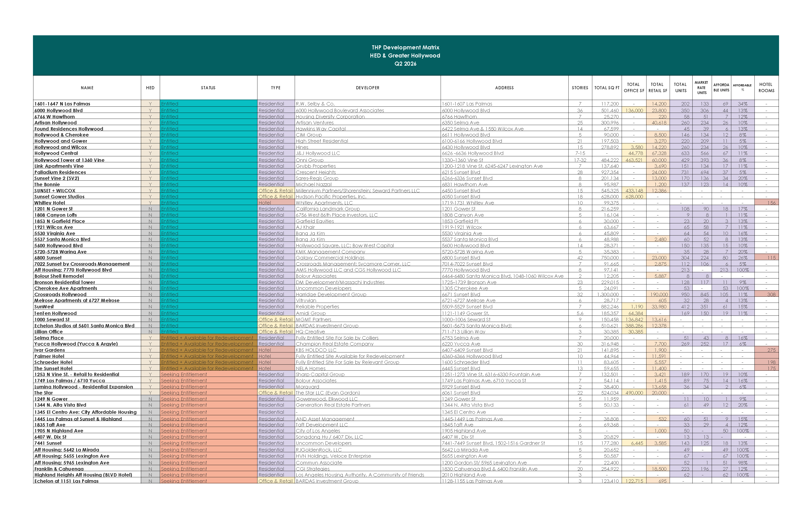Click the HOTEL ROOMS column header

click(766, 87)
